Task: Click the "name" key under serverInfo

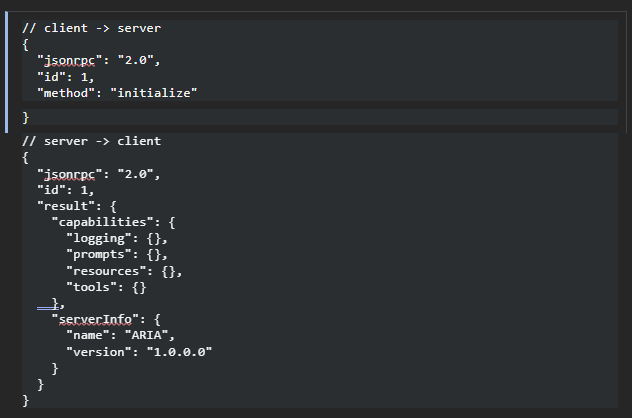Action: [87, 335]
